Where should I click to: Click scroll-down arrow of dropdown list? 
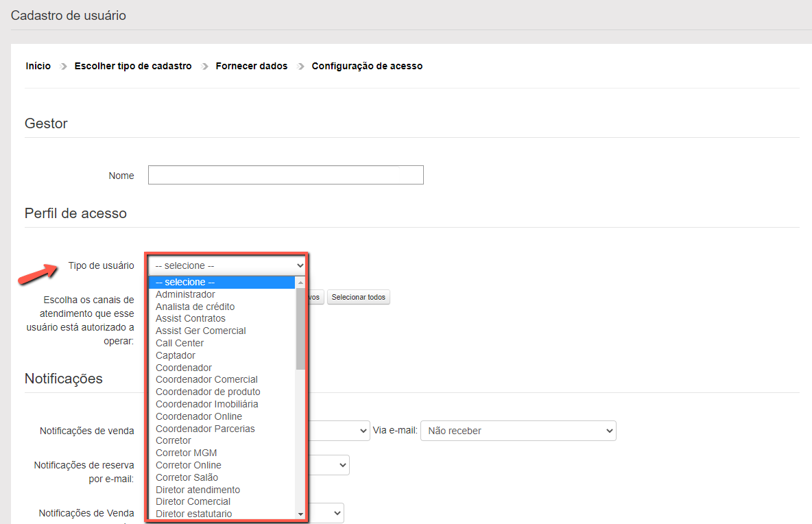click(300, 514)
